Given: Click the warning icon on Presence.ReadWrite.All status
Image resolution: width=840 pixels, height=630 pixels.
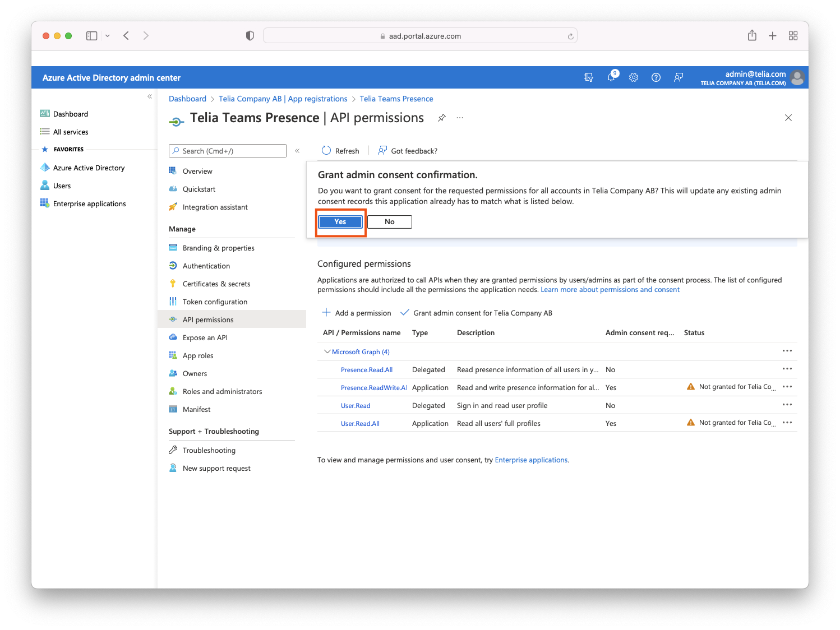Looking at the screenshot, I should pos(691,387).
